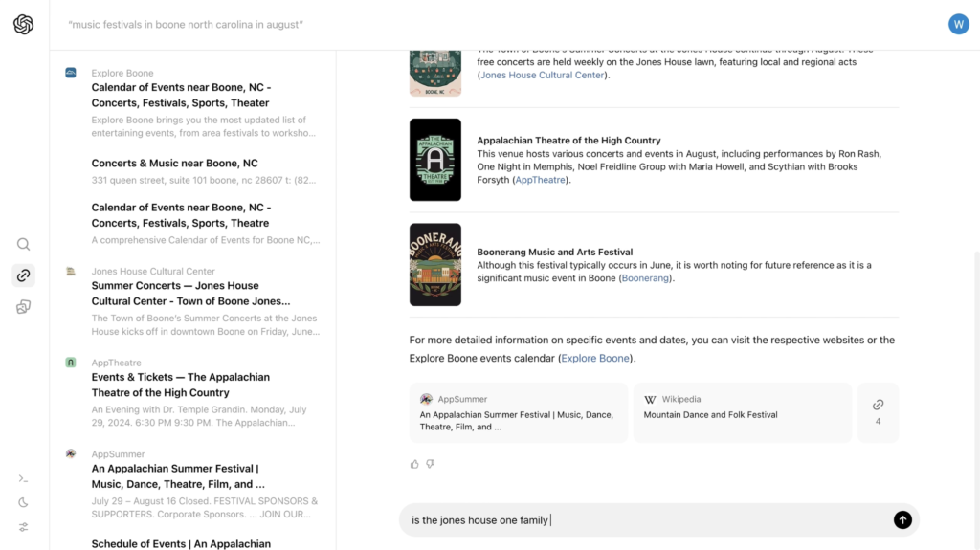The width and height of the screenshot is (980, 550).
Task: Click the search query text in header
Action: [186, 24]
